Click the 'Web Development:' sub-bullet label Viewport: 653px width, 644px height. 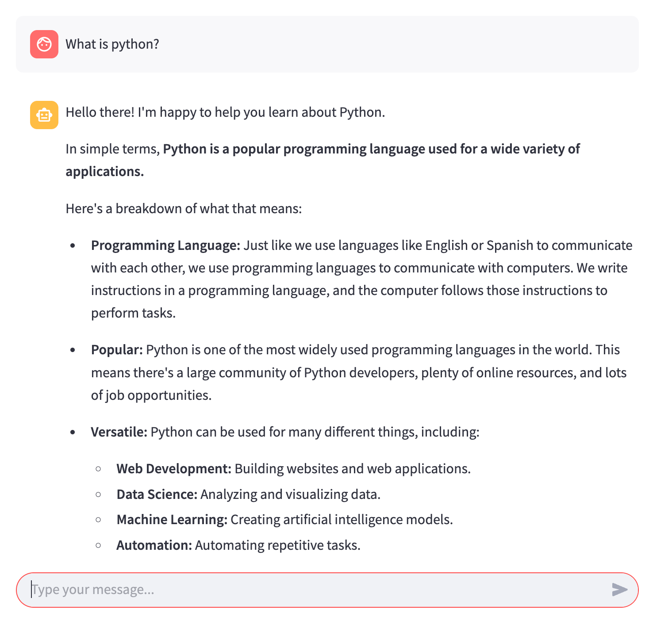click(174, 469)
